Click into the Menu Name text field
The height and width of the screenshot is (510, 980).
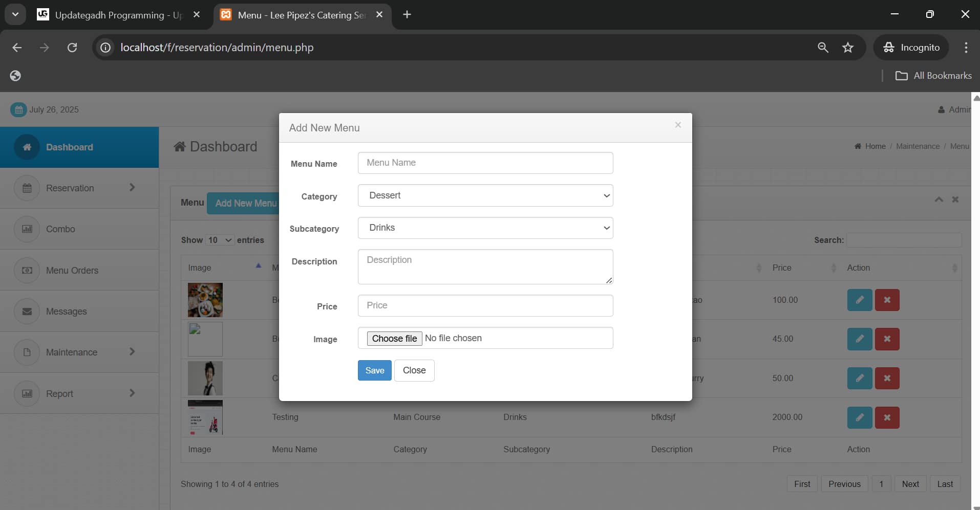pos(485,163)
